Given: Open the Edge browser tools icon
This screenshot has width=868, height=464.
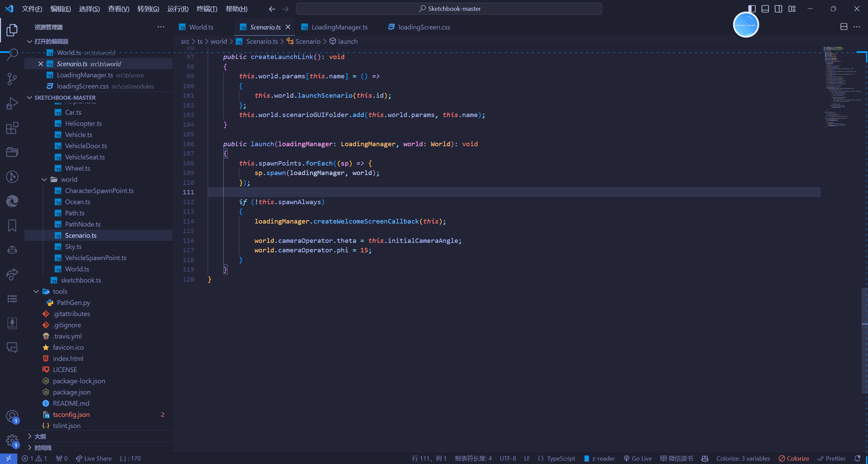Looking at the screenshot, I should 12,201.
